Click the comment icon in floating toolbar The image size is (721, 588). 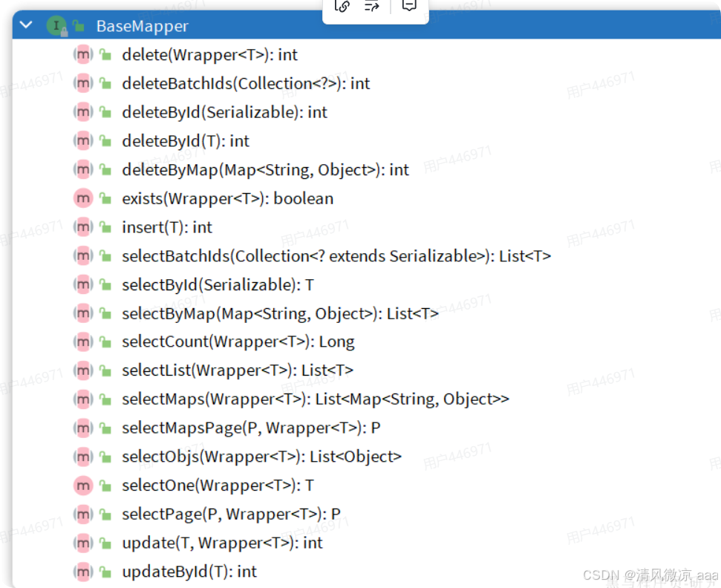click(x=409, y=5)
